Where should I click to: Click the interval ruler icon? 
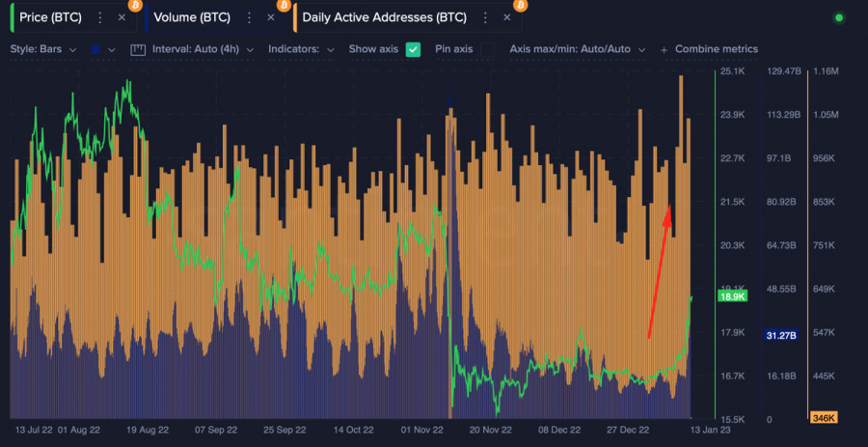click(137, 49)
